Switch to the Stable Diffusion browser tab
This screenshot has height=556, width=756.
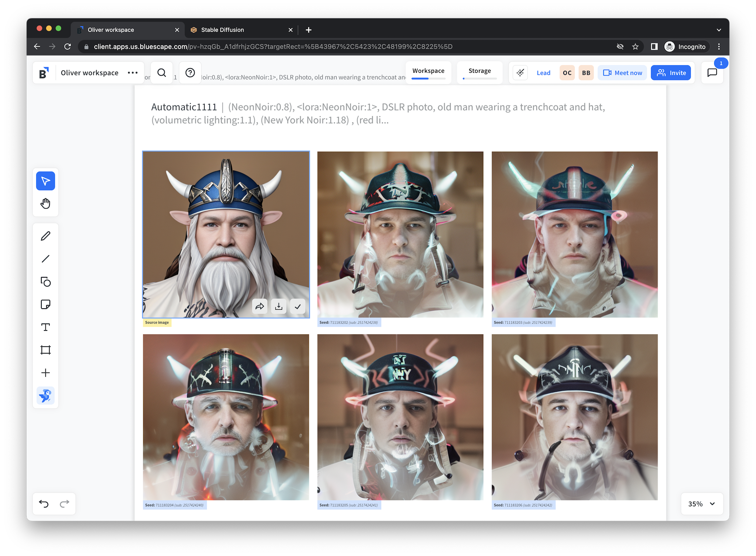(222, 30)
